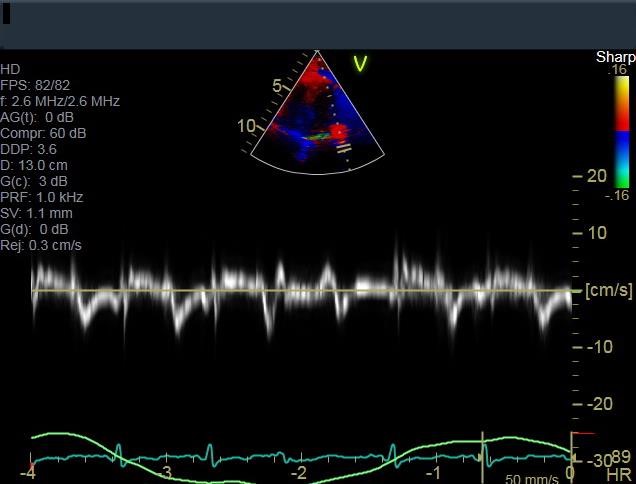This screenshot has height=484, width=636.
Task: Click the yellow V probe orientation marker
Action: [x=360, y=64]
